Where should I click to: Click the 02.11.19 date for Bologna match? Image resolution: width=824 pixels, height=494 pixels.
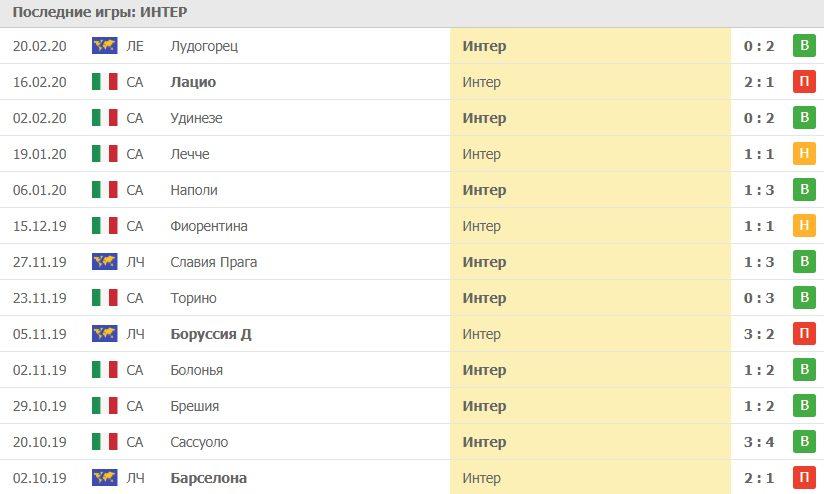click(40, 370)
